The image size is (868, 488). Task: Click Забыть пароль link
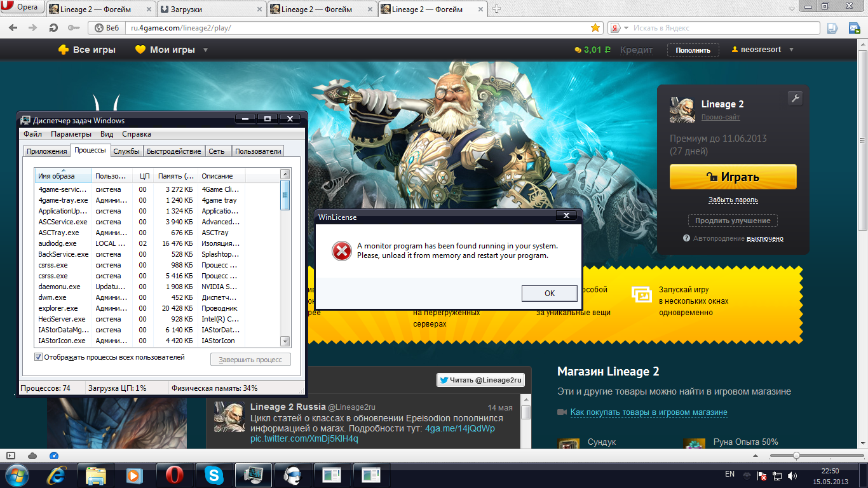click(733, 200)
